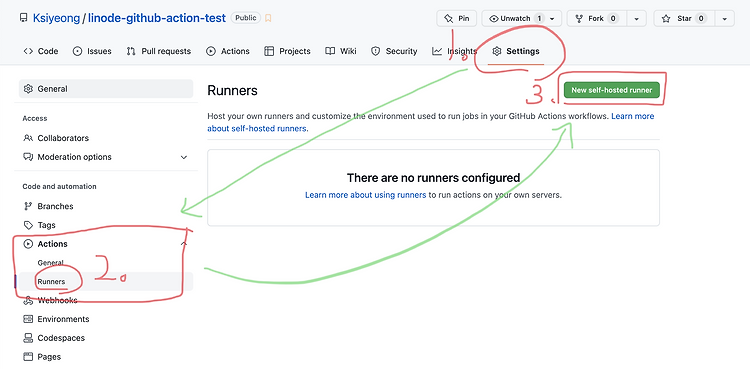Click the play icon beside sidebar Actions
The image size is (750, 369).
click(28, 244)
